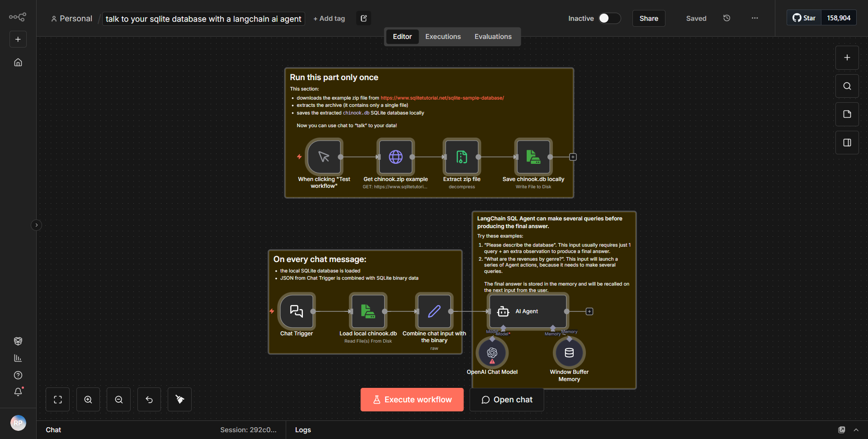Open the Logs tab
Image resolution: width=868 pixels, height=439 pixels.
coord(303,429)
